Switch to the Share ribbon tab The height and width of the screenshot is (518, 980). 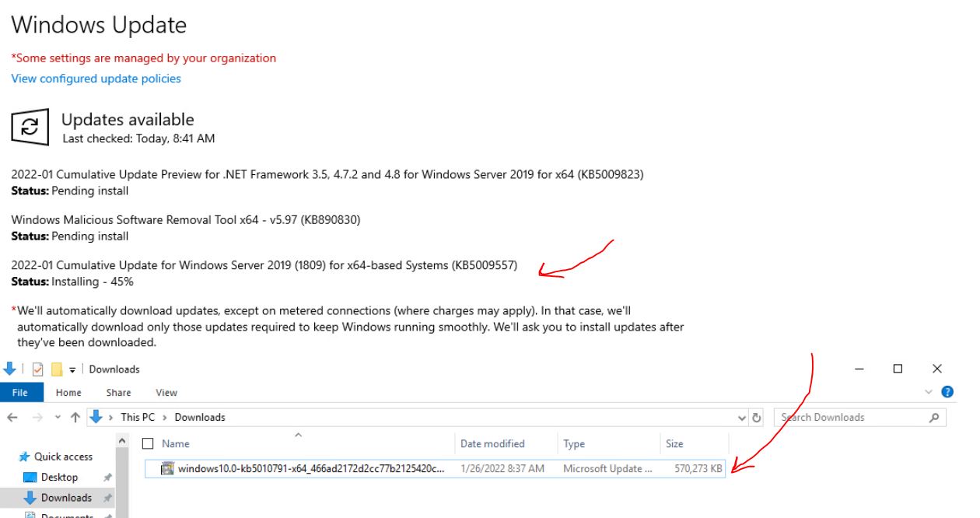(x=118, y=393)
